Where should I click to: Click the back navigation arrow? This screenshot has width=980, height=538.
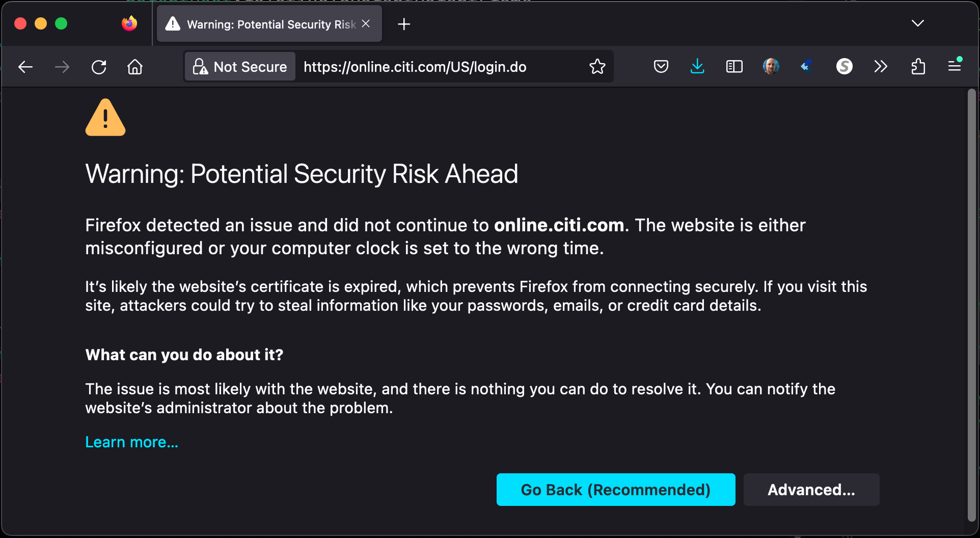pos(25,67)
